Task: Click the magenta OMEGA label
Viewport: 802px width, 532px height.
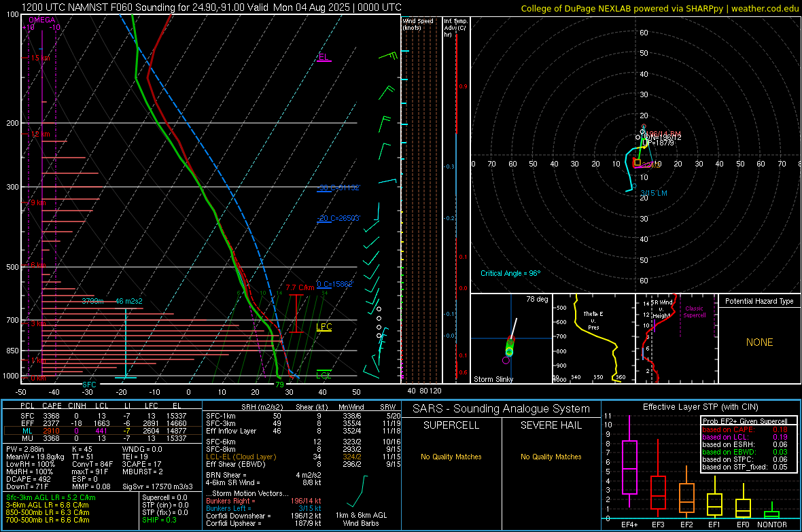Action: click(x=42, y=20)
